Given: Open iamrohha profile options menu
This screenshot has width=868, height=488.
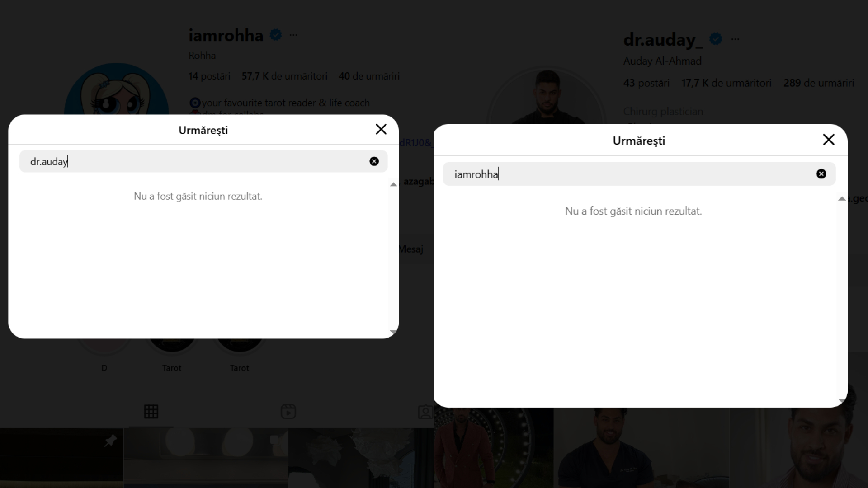Looking at the screenshot, I should pyautogui.click(x=293, y=35).
